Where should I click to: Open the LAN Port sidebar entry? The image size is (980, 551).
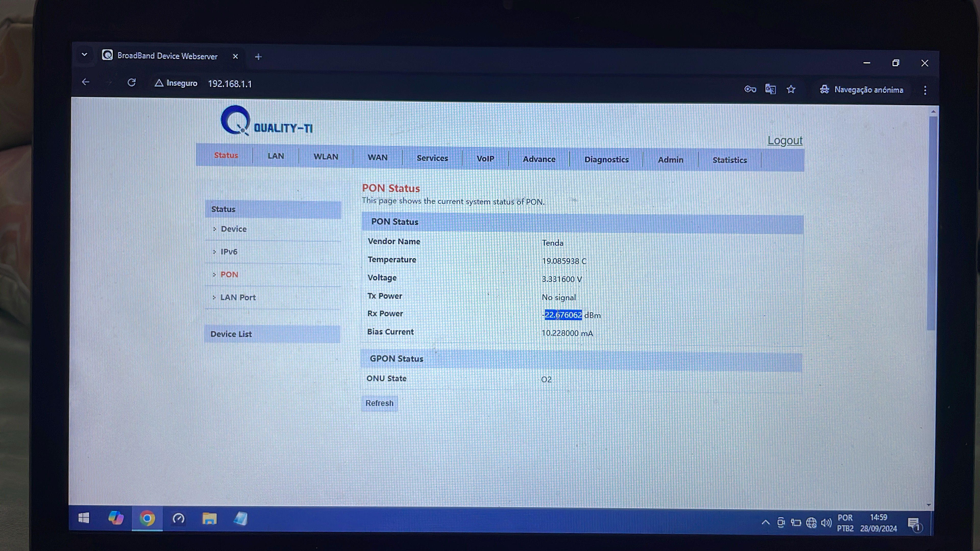238,297
